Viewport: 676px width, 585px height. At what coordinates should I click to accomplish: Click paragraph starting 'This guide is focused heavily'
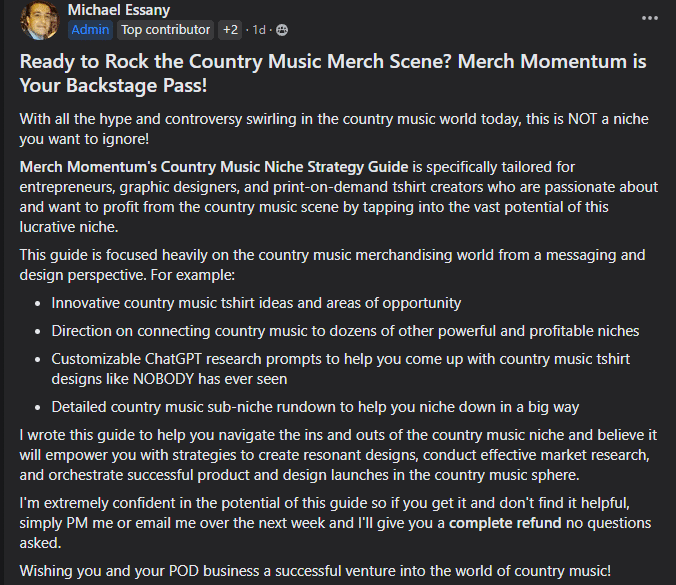point(332,265)
